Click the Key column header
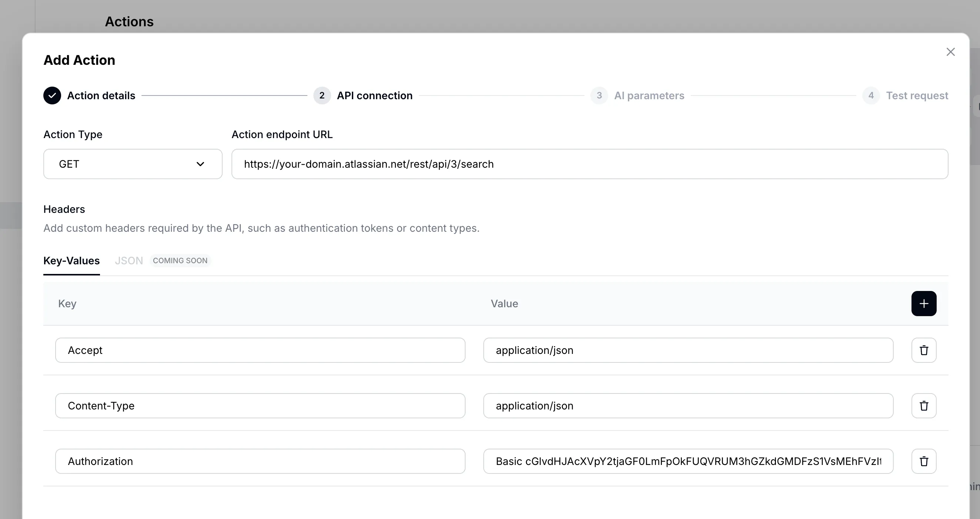This screenshot has height=519, width=980. pos(67,304)
